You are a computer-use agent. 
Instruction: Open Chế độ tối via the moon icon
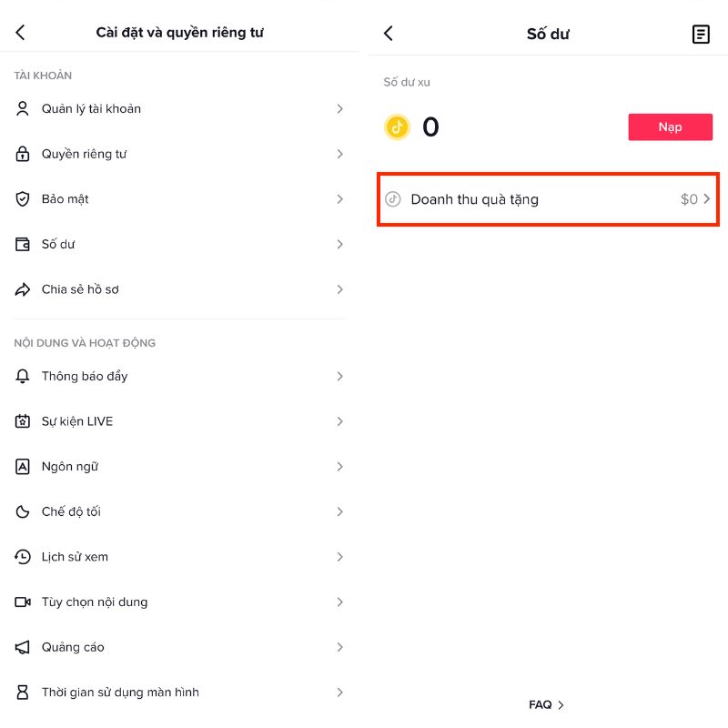(x=22, y=511)
